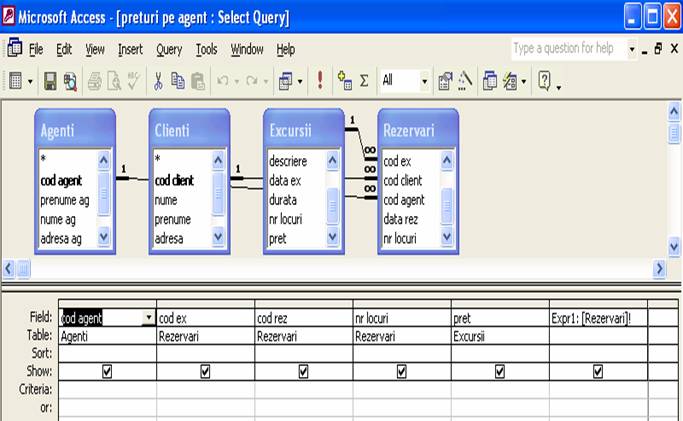
Task: Expand the Top Values 'All' combo box
Action: tap(424, 81)
